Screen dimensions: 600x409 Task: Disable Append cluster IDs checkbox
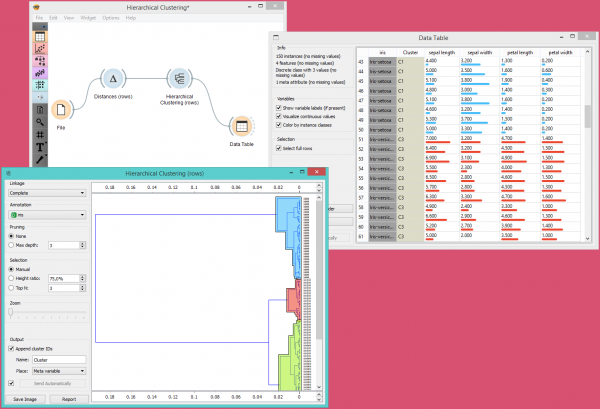(x=10, y=349)
